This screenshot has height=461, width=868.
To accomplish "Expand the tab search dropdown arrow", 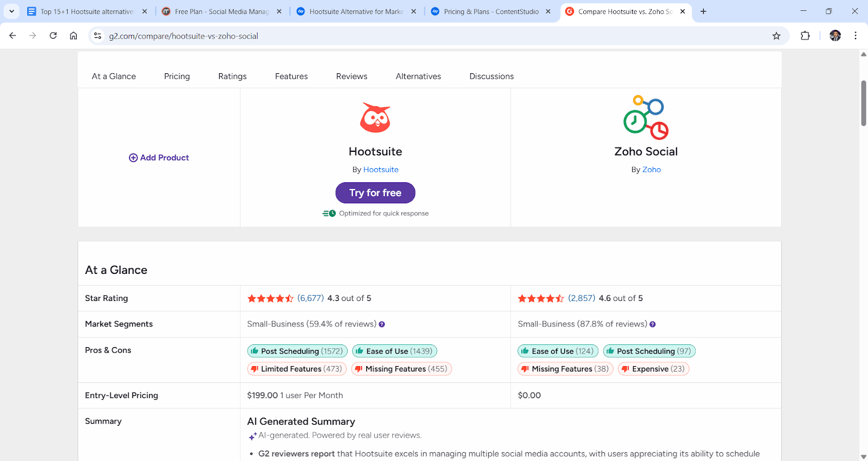I will [x=11, y=11].
